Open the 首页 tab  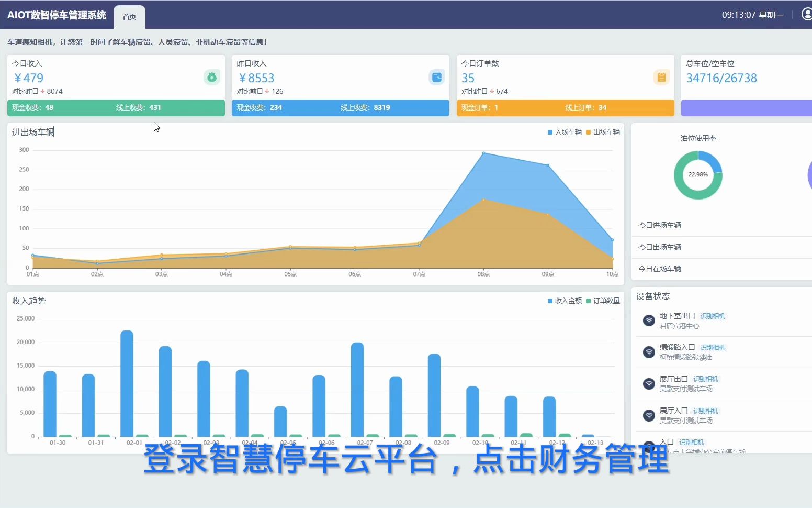(129, 17)
